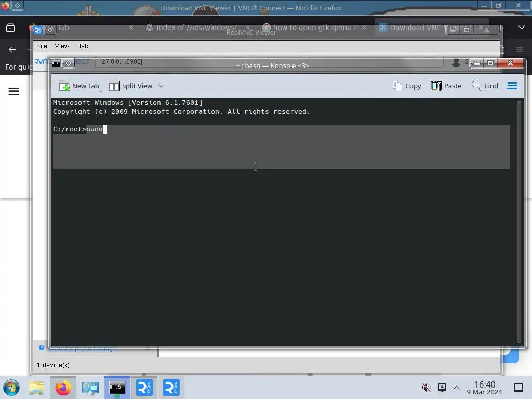Screen dimensions: 532x399
Task: Click the user account icon in RealVNC Viewer
Action: 456,62
